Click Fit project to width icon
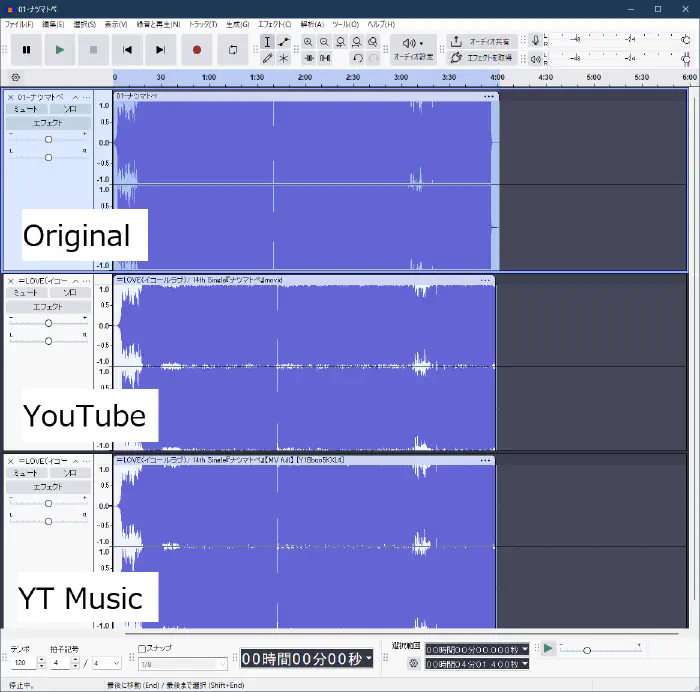 (x=357, y=42)
